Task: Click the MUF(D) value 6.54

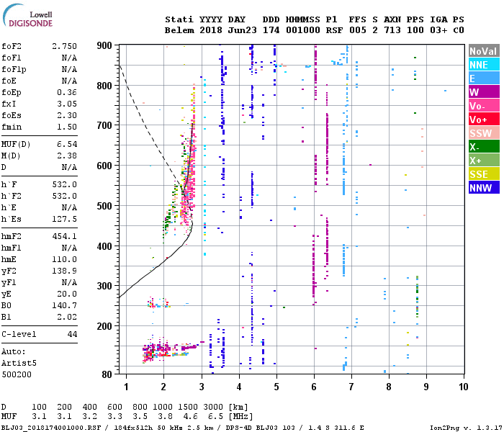Action: coord(67,144)
